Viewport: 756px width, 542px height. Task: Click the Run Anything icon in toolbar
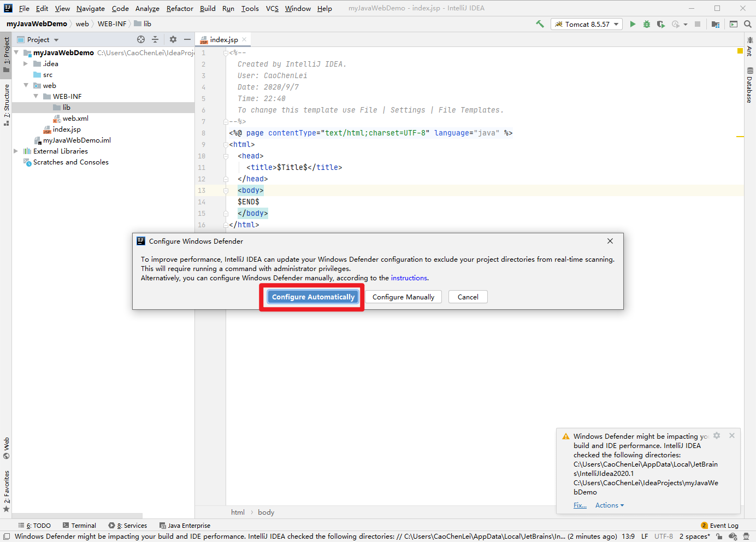coord(734,24)
